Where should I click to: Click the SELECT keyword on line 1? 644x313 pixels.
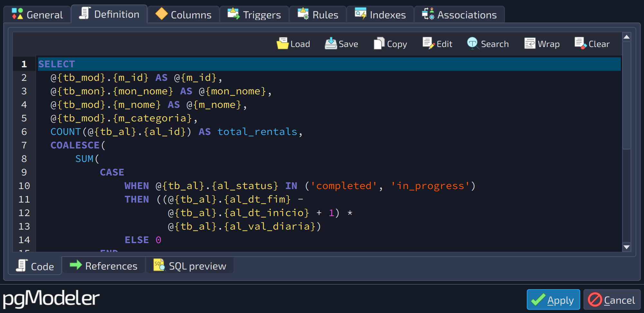(56, 64)
